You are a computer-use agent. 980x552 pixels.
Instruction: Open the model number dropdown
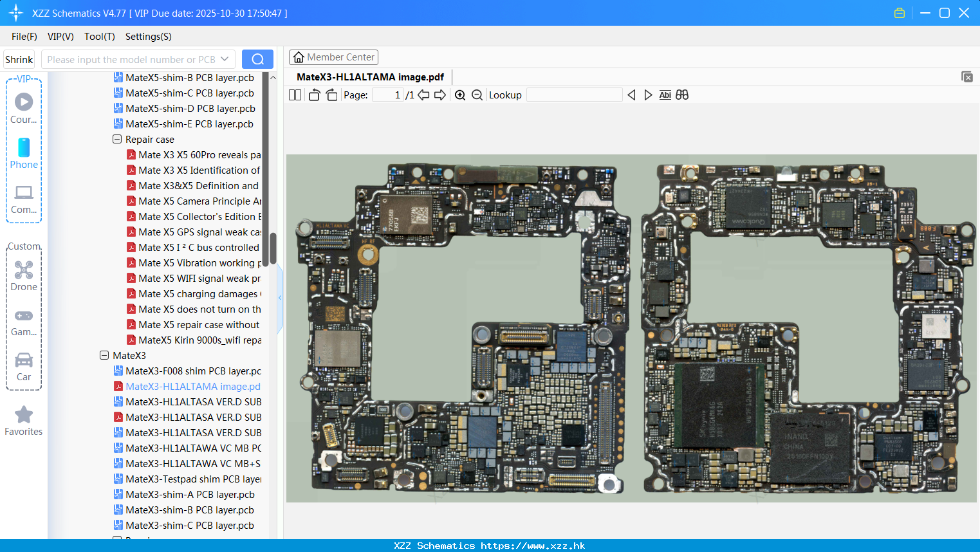(x=225, y=59)
